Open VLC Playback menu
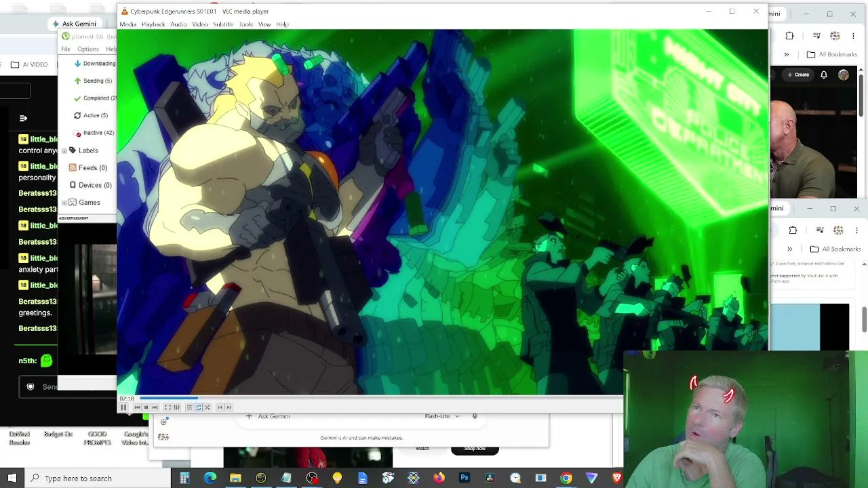The height and width of the screenshot is (488, 868). pos(153,24)
